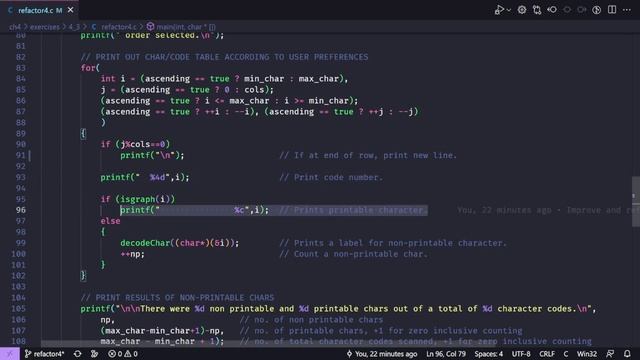Viewport: 640px width, 360px height.
Task: Click Ln 96, Col 79 cursor position
Action: [x=446, y=354]
